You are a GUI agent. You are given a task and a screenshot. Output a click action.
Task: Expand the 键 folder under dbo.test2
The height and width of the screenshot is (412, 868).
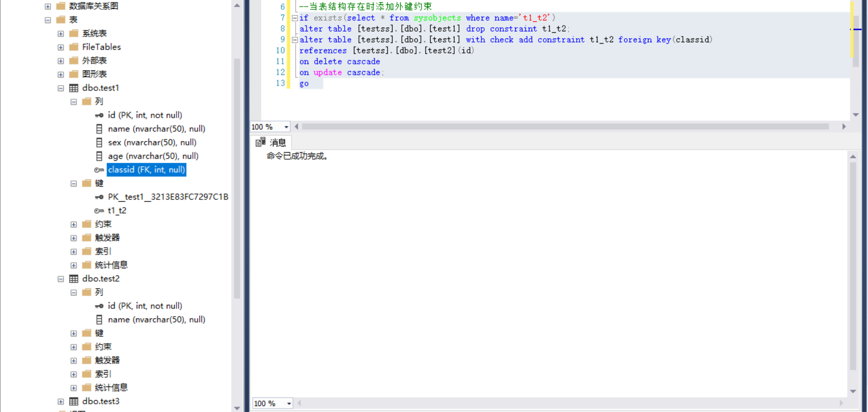[x=74, y=334]
